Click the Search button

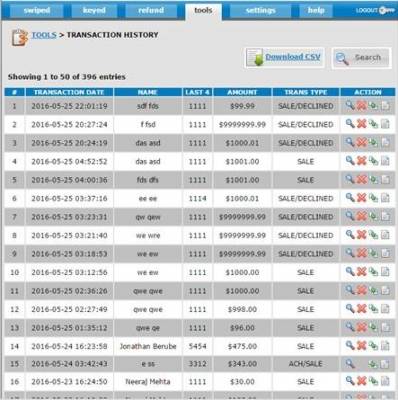[x=361, y=58]
